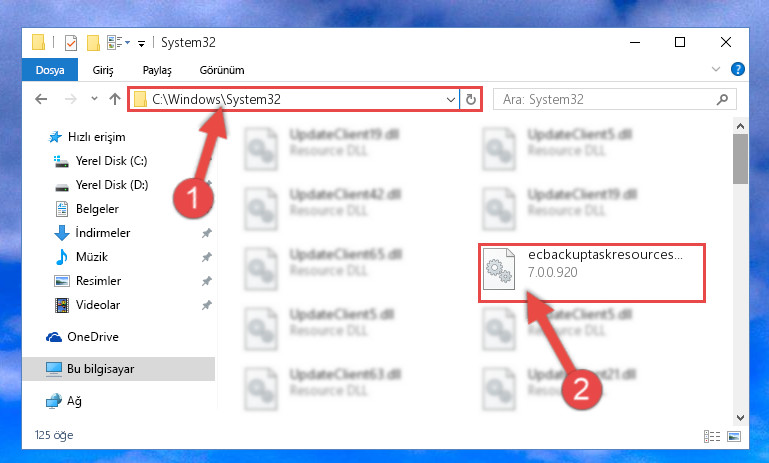
Task: Go up one folder level
Action: (x=115, y=100)
